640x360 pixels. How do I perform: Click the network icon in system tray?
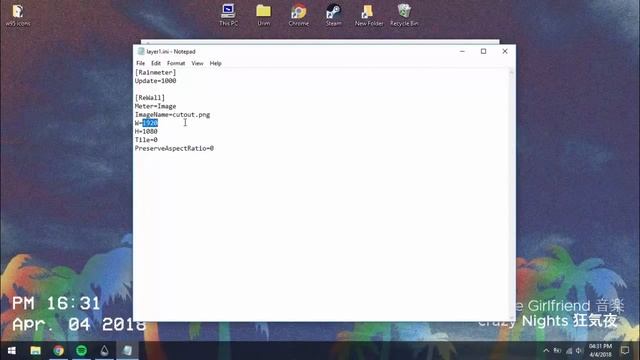(x=569, y=351)
